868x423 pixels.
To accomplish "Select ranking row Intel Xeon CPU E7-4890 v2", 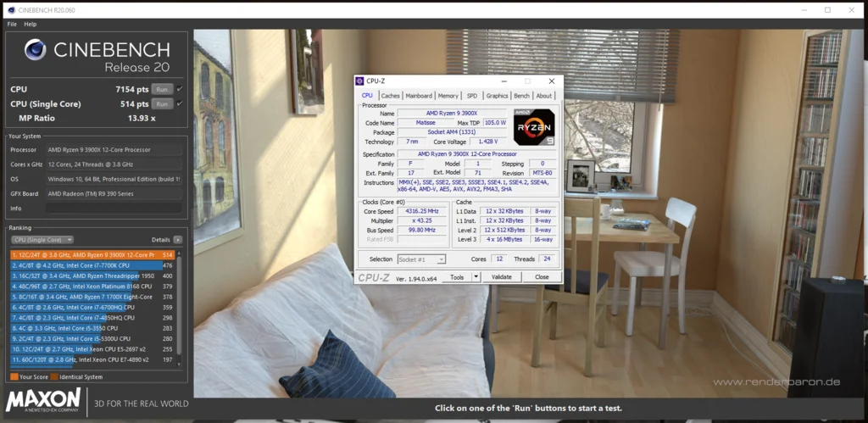I will [92, 360].
